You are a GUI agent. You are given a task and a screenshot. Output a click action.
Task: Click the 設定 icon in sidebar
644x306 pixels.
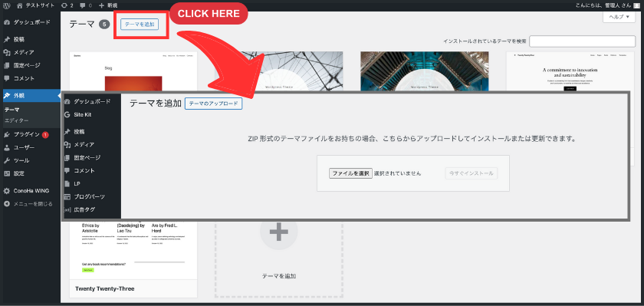coord(7,173)
